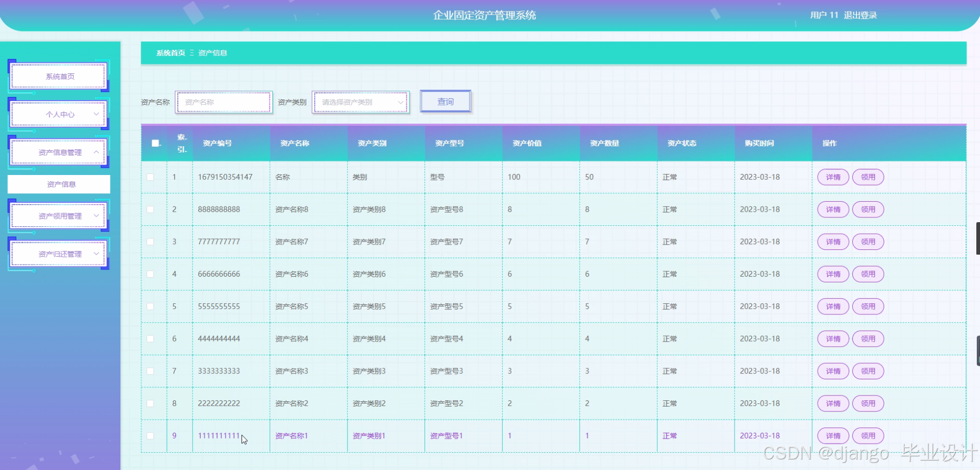Check the box for row 5555555555
980x470 pixels.
tap(150, 307)
